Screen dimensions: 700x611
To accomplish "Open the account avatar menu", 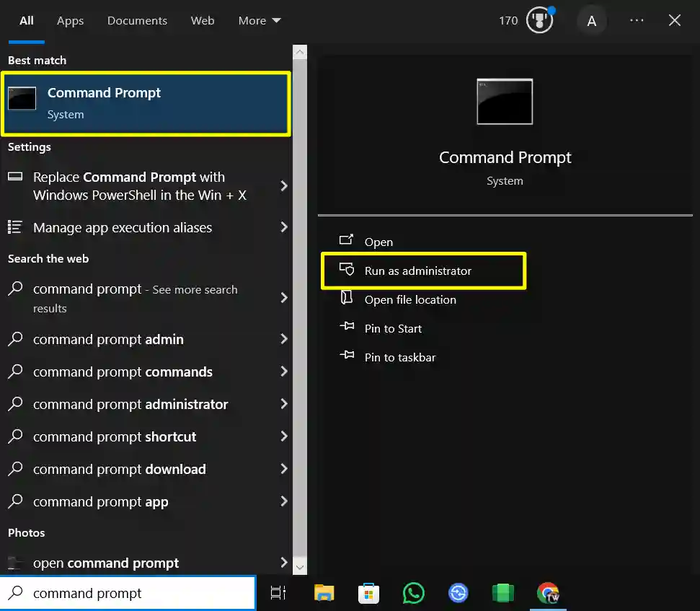I will (592, 20).
